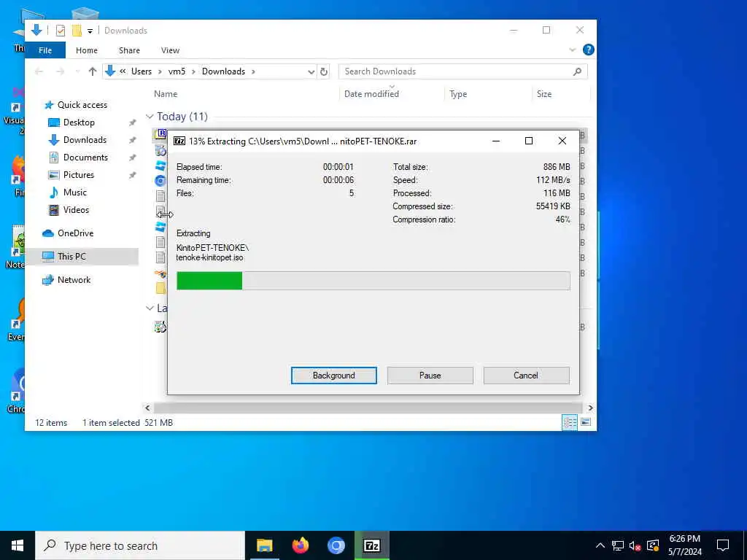747x560 pixels.
Task: Select This PC in navigation pane
Action: [71, 257]
